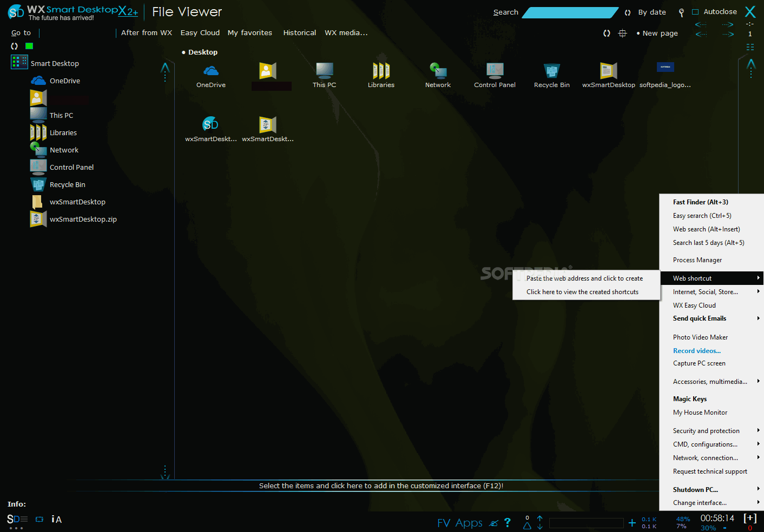Click Paste the web address and click to create
764x532 pixels.
tap(584, 278)
